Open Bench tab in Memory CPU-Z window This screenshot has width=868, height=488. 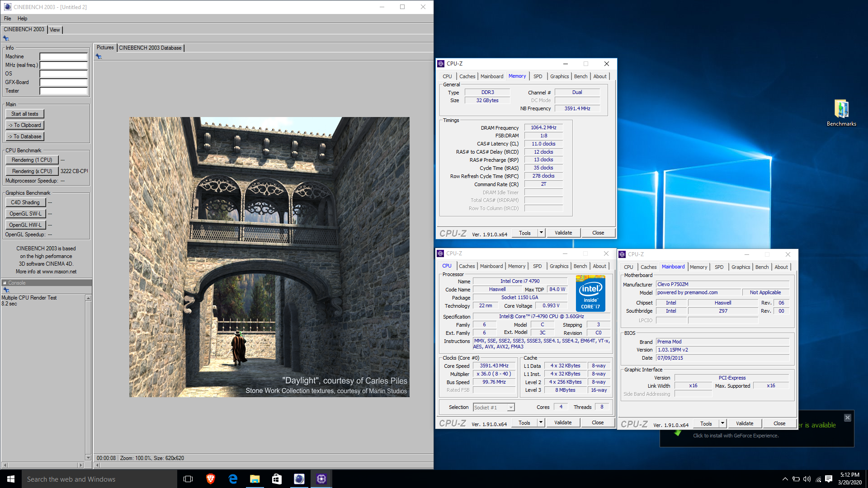pos(580,76)
